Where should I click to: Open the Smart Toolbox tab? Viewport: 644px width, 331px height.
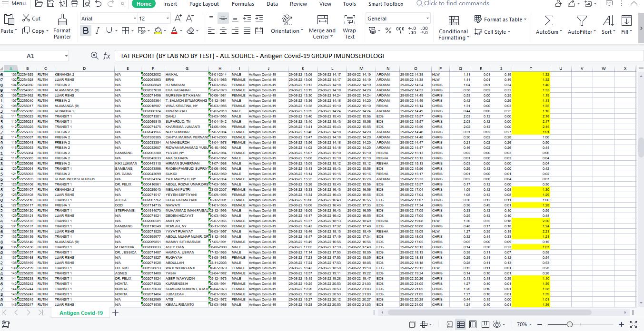tap(386, 4)
